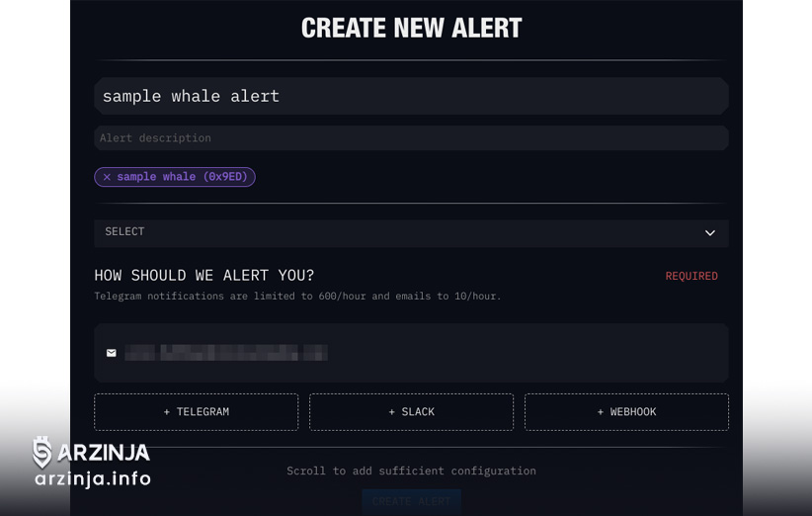Open the SELECT dropdown field
This screenshot has height=516, width=812.
pyautogui.click(x=411, y=233)
